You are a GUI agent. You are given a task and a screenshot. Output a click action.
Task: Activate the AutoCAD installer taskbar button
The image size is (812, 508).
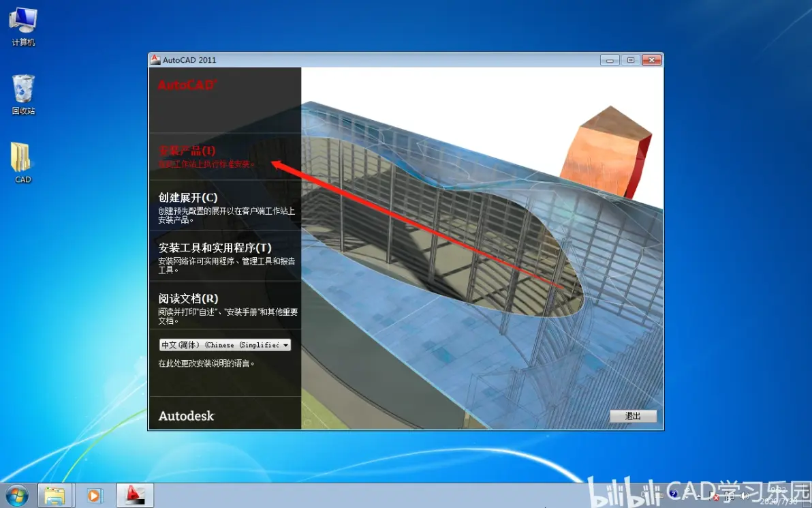(x=135, y=496)
